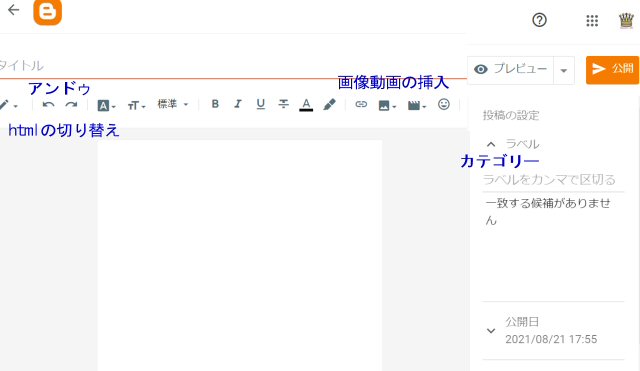
Task: Click the 一致する候補がありません message
Action: point(548,211)
